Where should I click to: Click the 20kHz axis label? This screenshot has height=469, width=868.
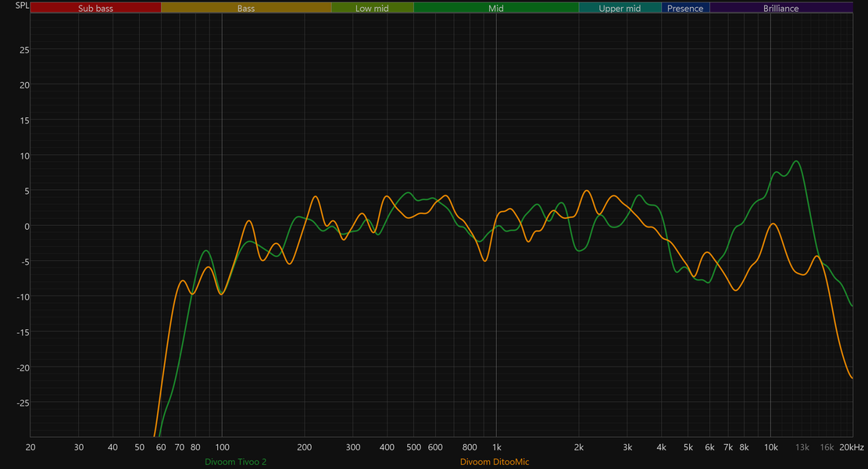(x=852, y=447)
